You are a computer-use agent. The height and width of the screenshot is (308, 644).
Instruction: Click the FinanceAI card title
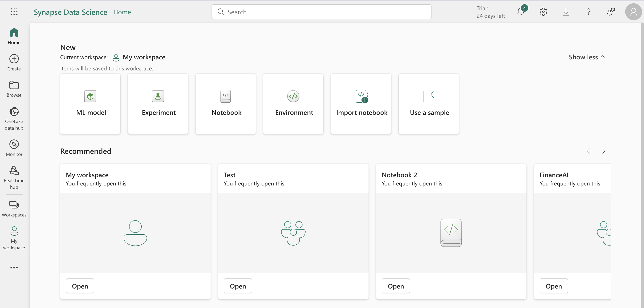coord(554,175)
